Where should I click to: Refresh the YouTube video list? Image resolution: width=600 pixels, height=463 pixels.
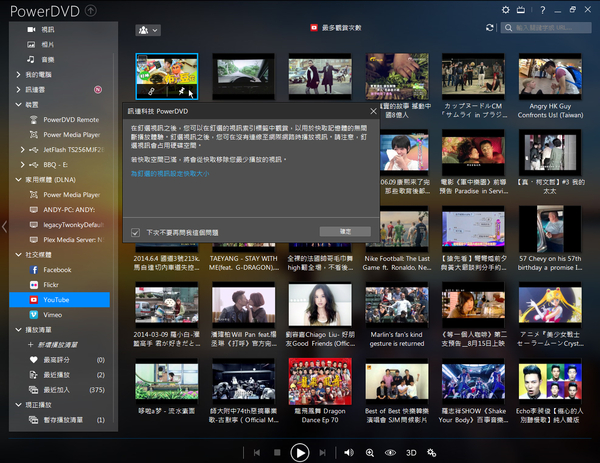tap(489, 30)
